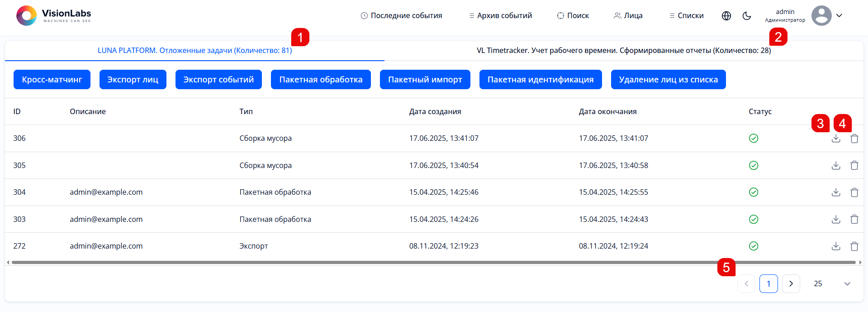Open the Архив событий menu item
This screenshot has height=312, width=868.
pos(500,16)
